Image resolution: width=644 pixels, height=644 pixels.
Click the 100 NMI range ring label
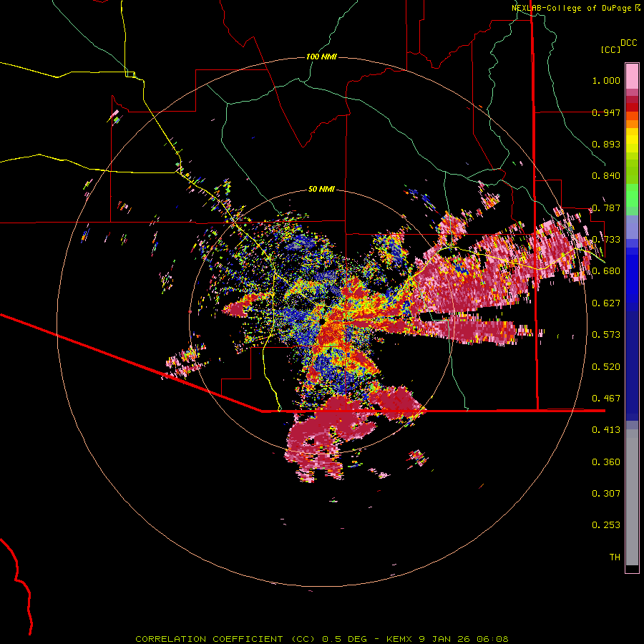321,57
